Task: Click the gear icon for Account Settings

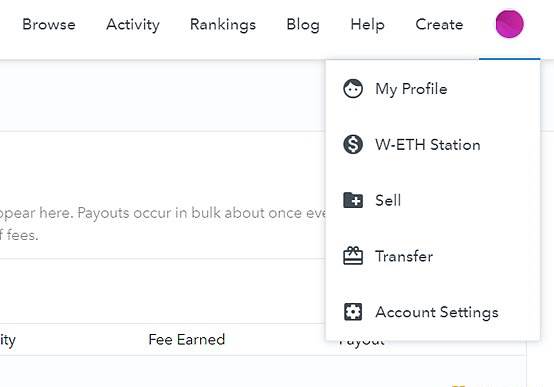Action: coord(353,312)
